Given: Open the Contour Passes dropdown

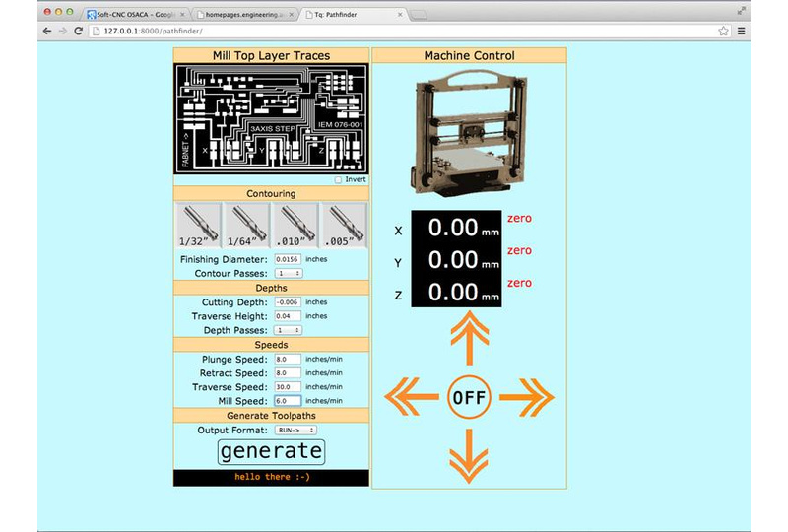Looking at the screenshot, I should (x=289, y=273).
